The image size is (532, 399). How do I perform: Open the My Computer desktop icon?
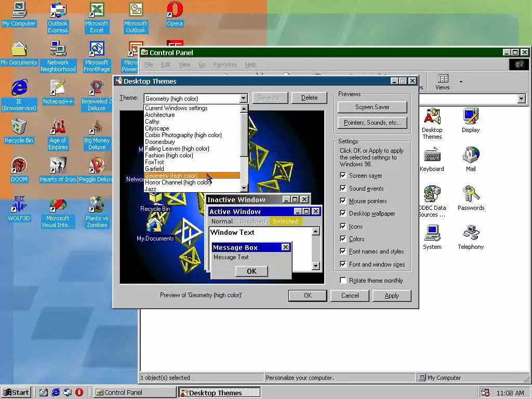(19, 14)
